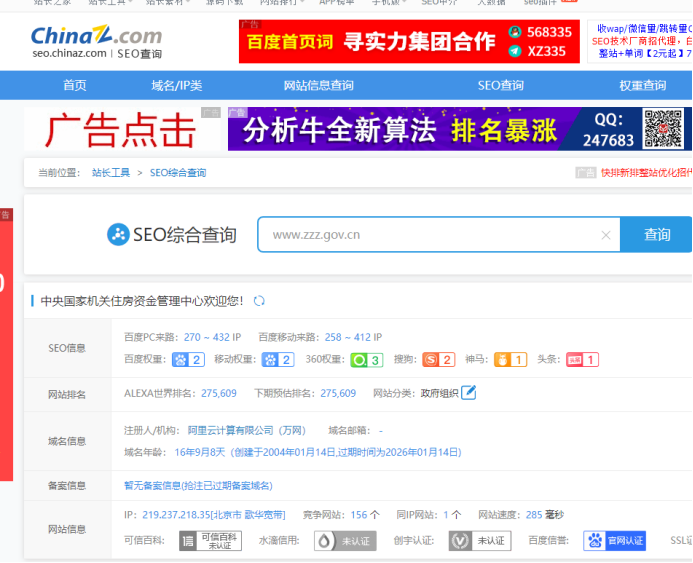Click the purple 分析牛全新算法 banner
This screenshot has height=563, width=693.
click(459, 129)
